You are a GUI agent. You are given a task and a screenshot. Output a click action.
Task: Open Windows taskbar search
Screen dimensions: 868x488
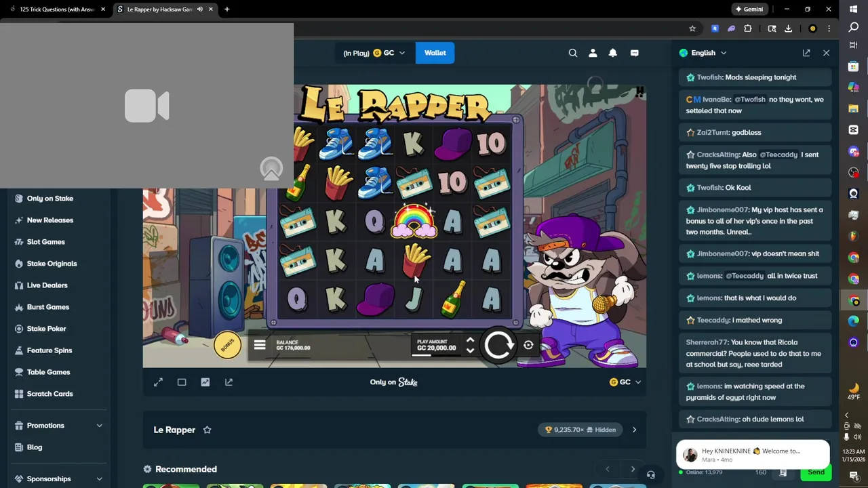click(854, 27)
